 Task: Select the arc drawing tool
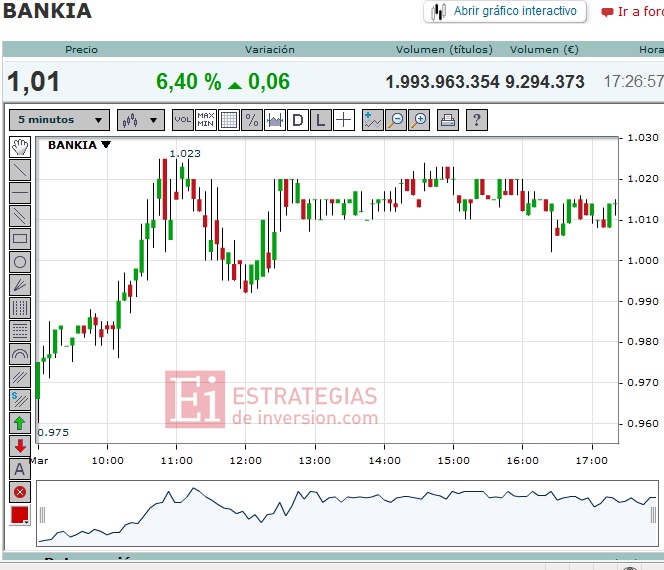click(x=20, y=354)
